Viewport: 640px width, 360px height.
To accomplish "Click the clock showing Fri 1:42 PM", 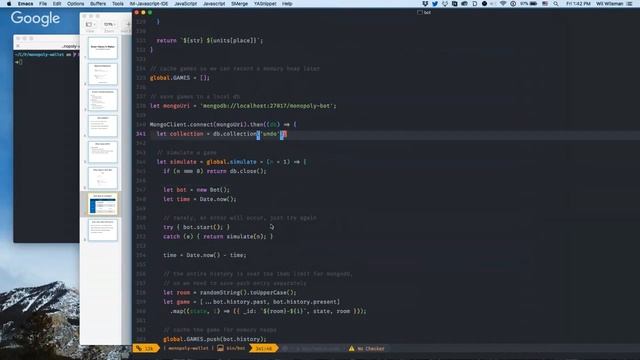I will click(x=578, y=4).
